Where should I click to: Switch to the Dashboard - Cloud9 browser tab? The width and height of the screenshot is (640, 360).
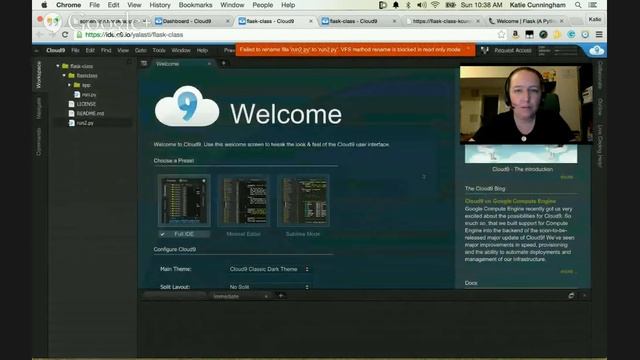tap(191, 21)
